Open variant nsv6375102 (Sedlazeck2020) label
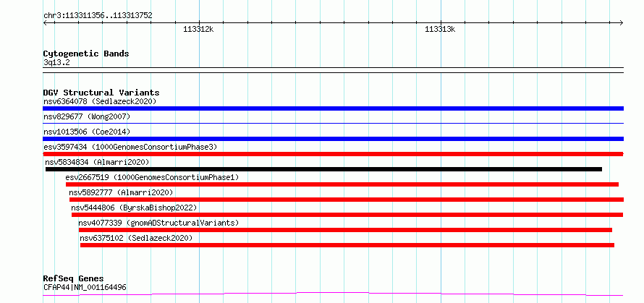Image resolution: width=644 pixels, height=303 pixels. [136, 238]
